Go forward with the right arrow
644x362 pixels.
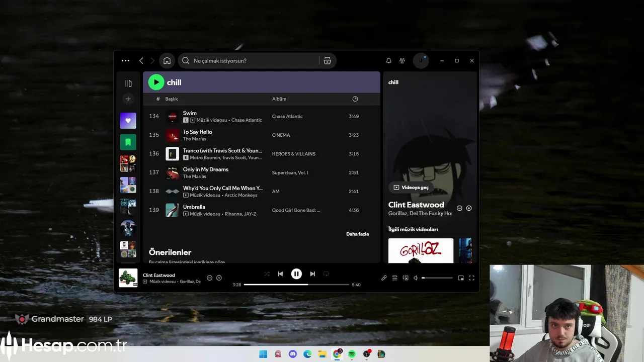tap(152, 61)
